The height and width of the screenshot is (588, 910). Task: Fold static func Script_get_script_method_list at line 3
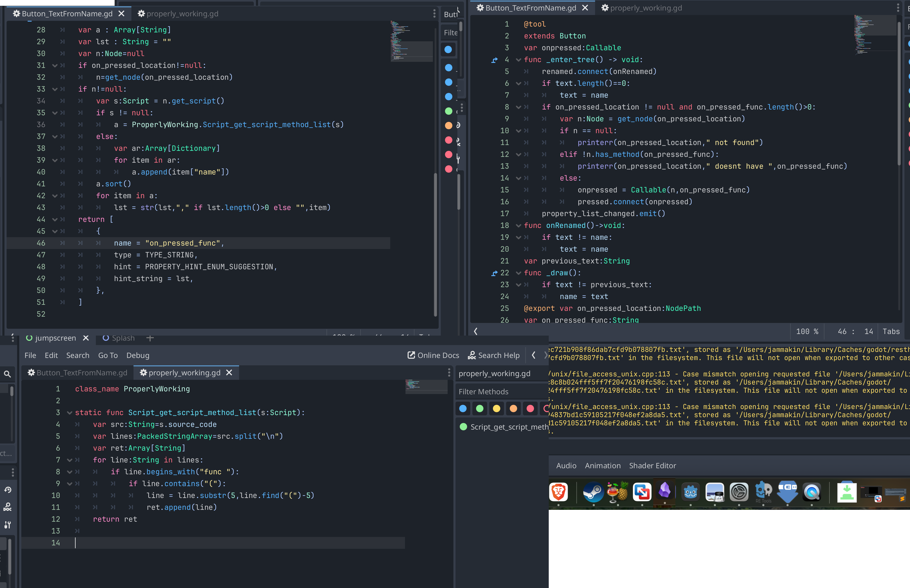click(70, 413)
